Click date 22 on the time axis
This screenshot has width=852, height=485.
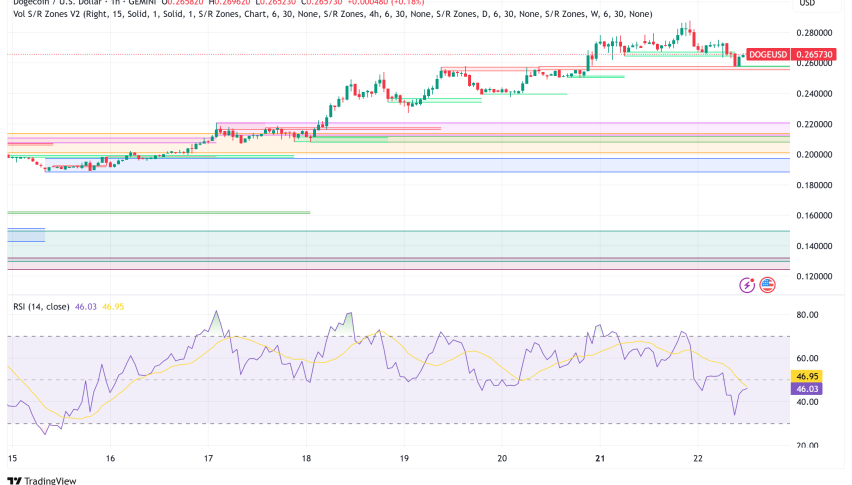coord(698,458)
